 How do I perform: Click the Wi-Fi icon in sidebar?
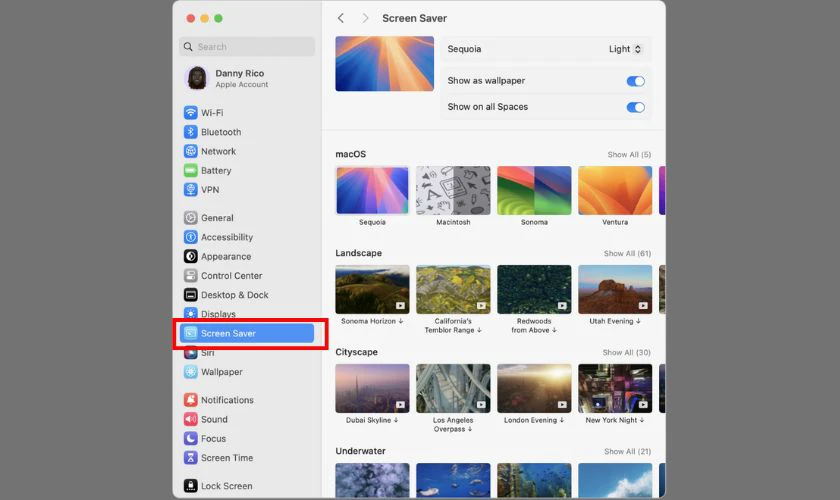point(190,113)
